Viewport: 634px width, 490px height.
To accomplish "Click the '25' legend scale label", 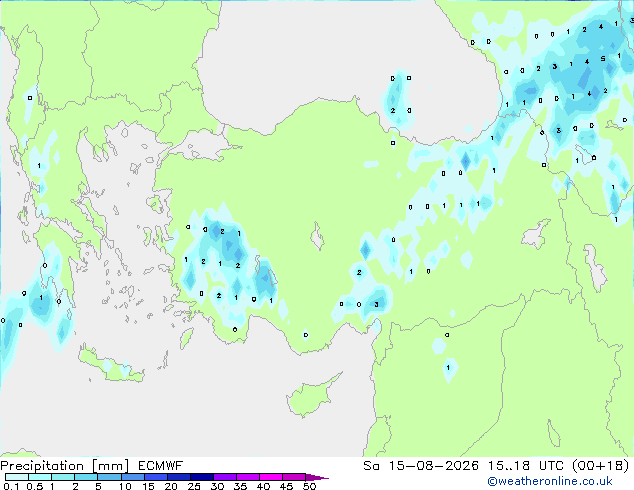I will 194,486.
